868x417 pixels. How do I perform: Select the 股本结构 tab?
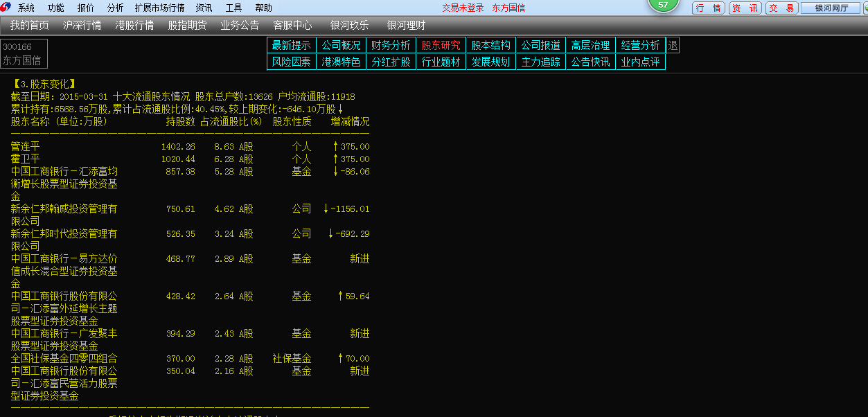click(491, 45)
